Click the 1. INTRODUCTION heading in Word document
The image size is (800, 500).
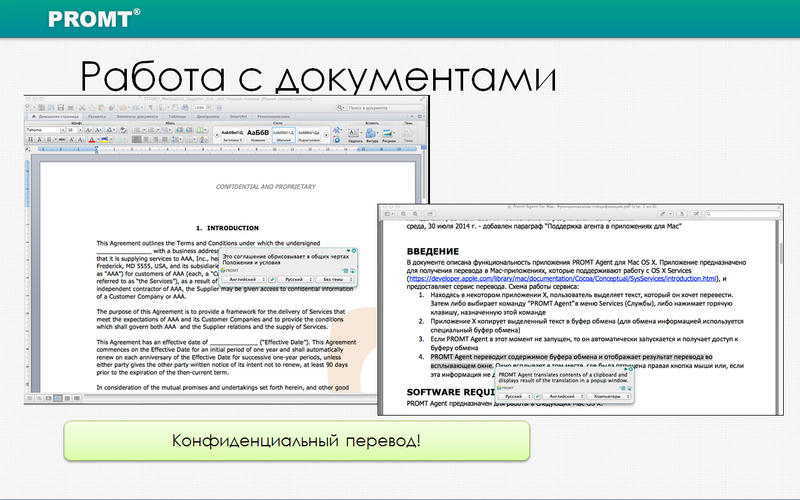click(228, 228)
